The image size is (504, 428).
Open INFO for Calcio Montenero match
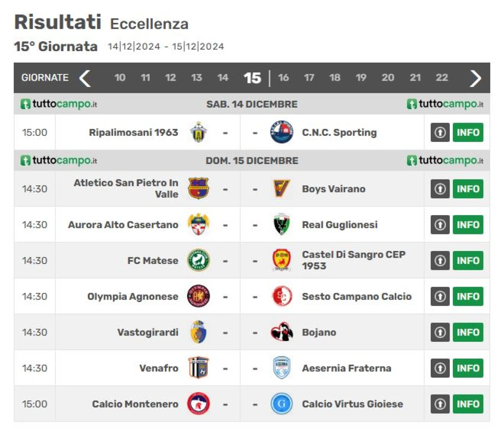click(468, 404)
